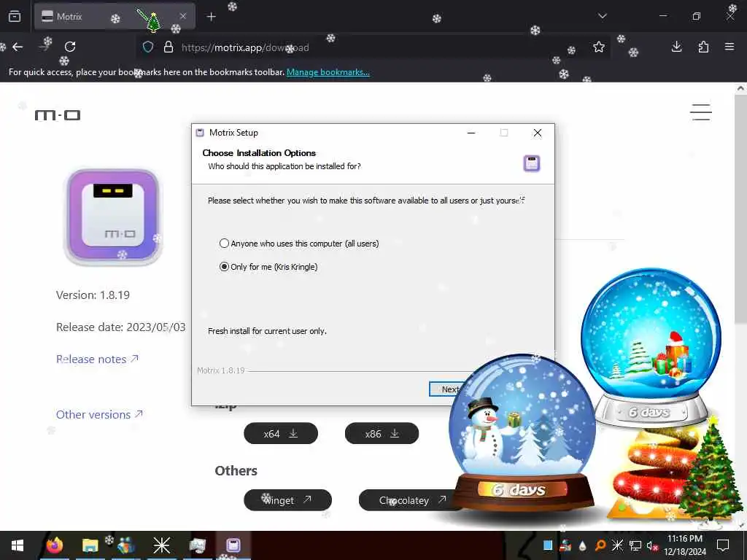
Task: Open Motrix Setup taskbar icon
Action: [233, 545]
